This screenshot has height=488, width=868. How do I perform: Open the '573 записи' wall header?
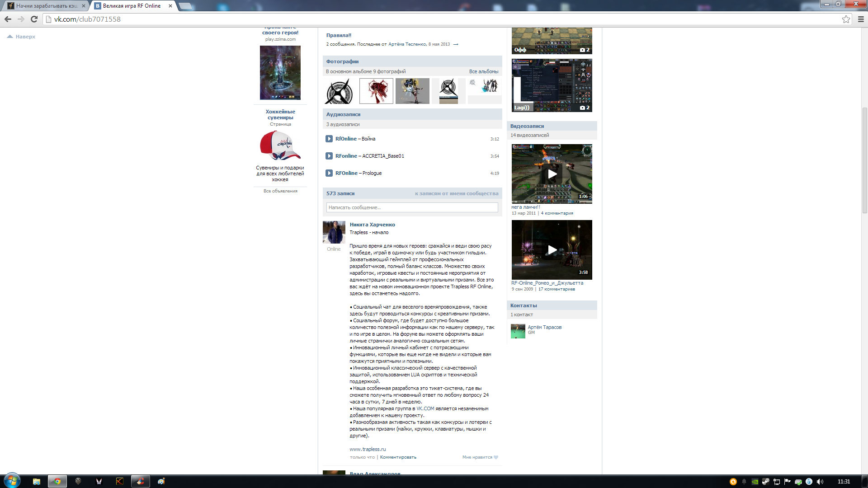[x=340, y=193]
